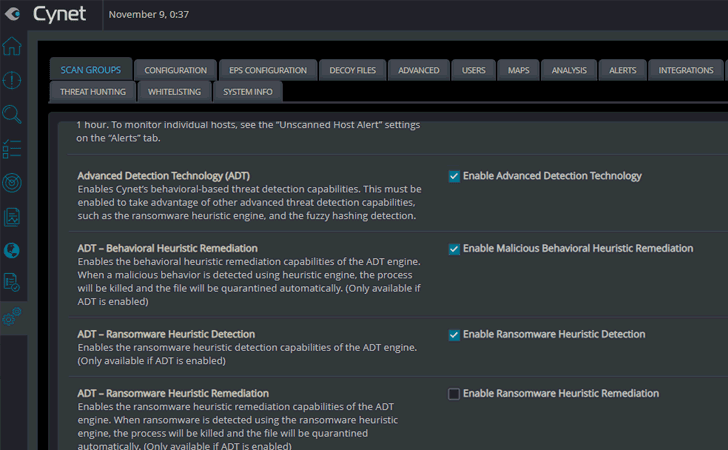Disable Advanced Detection Technology checkbox
728x450 pixels.
454,176
